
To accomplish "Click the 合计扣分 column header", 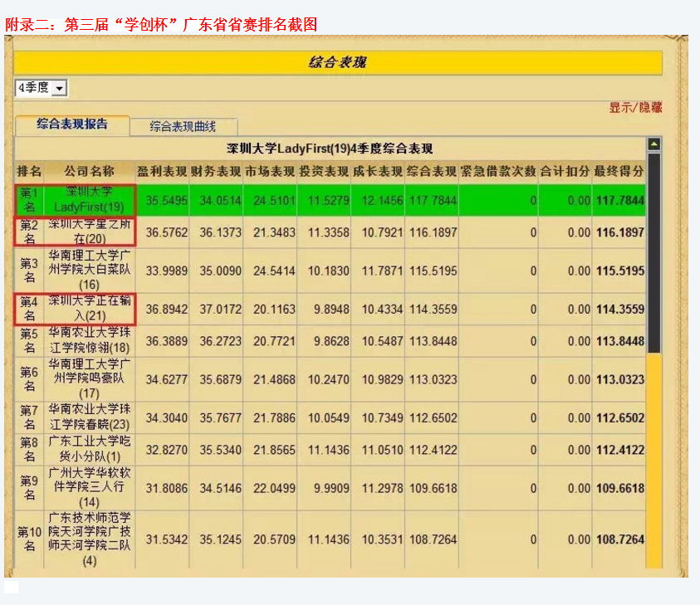I will 565,171.
